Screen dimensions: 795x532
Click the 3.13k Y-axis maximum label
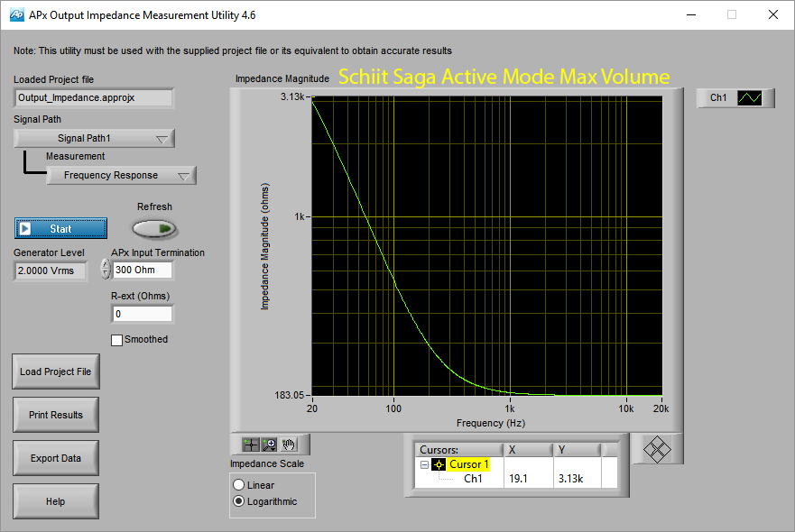pyautogui.click(x=292, y=96)
